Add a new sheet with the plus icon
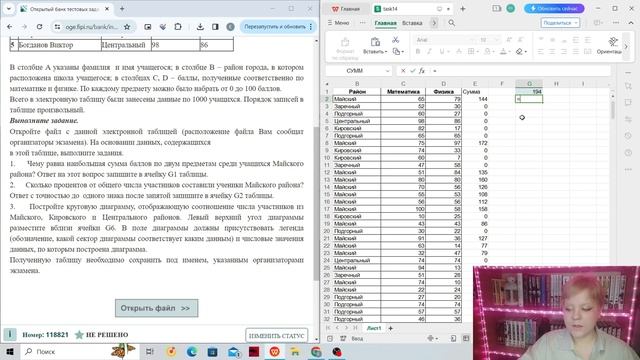The image size is (640, 360). pyautogui.click(x=391, y=328)
